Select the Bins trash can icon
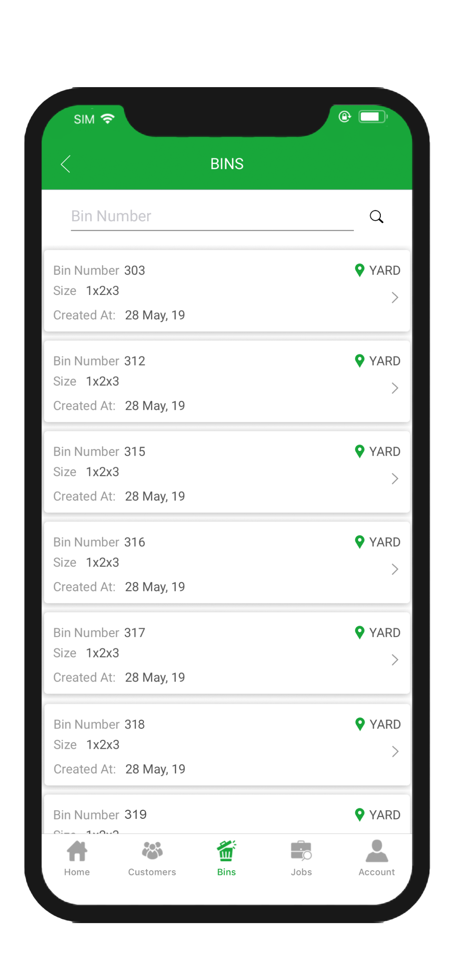 (x=226, y=851)
